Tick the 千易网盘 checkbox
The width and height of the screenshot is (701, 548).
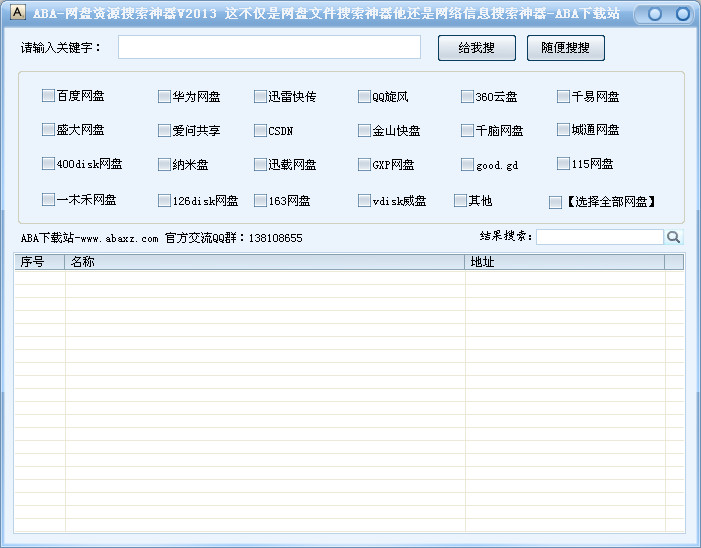tap(563, 97)
